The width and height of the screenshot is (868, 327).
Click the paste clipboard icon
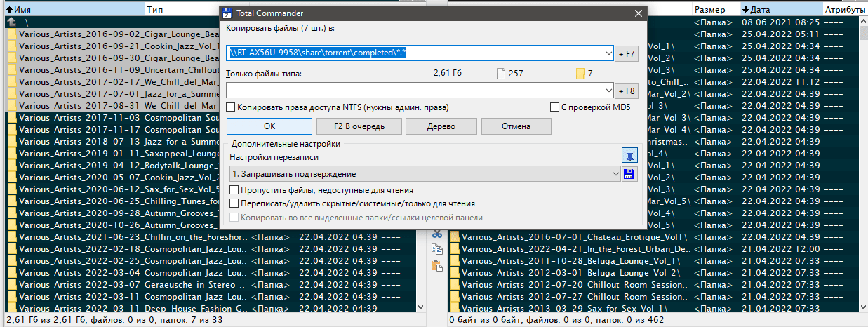(x=436, y=265)
